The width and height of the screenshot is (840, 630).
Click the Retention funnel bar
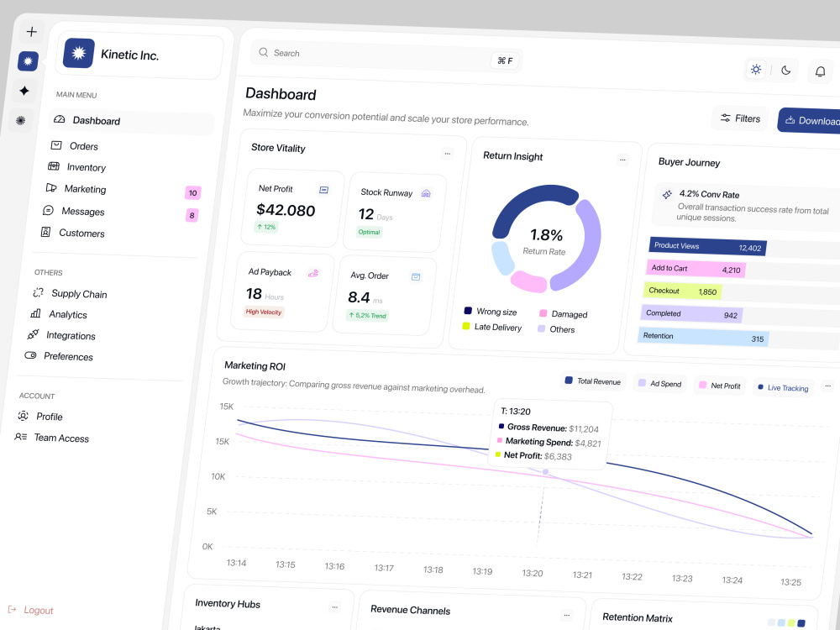point(703,337)
